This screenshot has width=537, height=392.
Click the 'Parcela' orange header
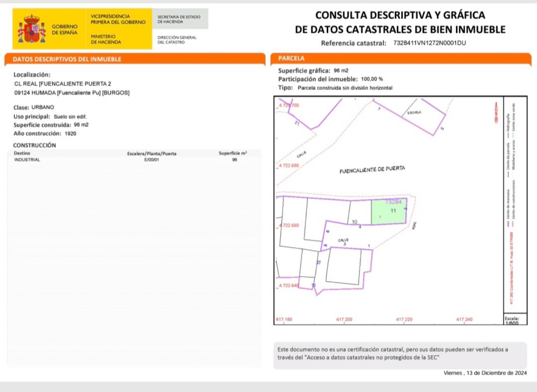point(401,59)
